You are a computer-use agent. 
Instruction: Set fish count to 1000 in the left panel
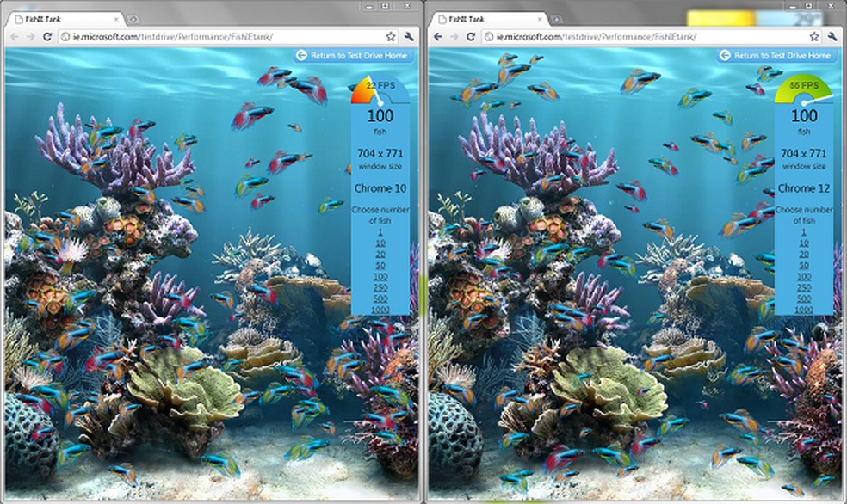pos(380,310)
